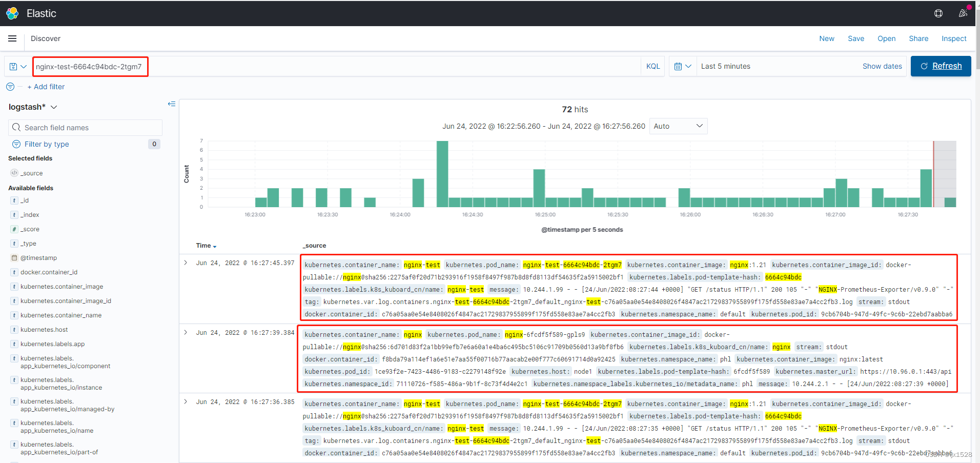Click the query search bar input
The height and width of the screenshot is (463, 980).
pyautogui.click(x=336, y=67)
